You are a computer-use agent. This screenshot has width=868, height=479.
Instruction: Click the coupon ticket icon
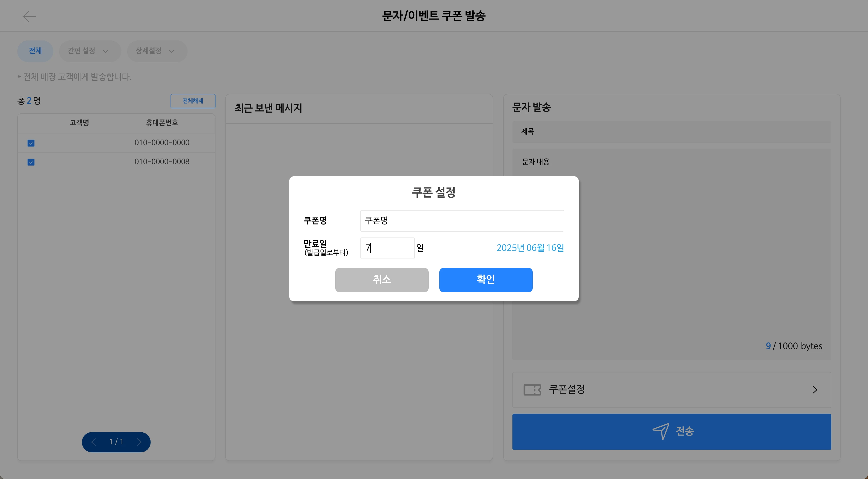coord(532,390)
